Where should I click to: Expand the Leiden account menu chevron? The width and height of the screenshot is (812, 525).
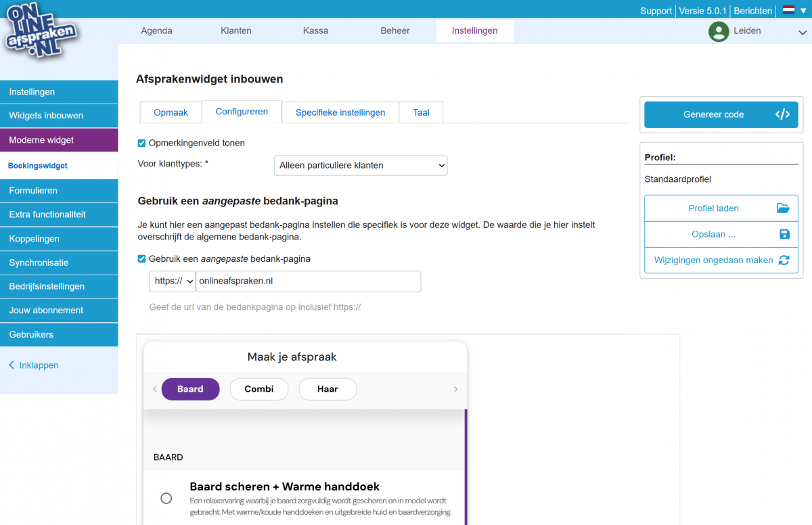click(x=803, y=32)
